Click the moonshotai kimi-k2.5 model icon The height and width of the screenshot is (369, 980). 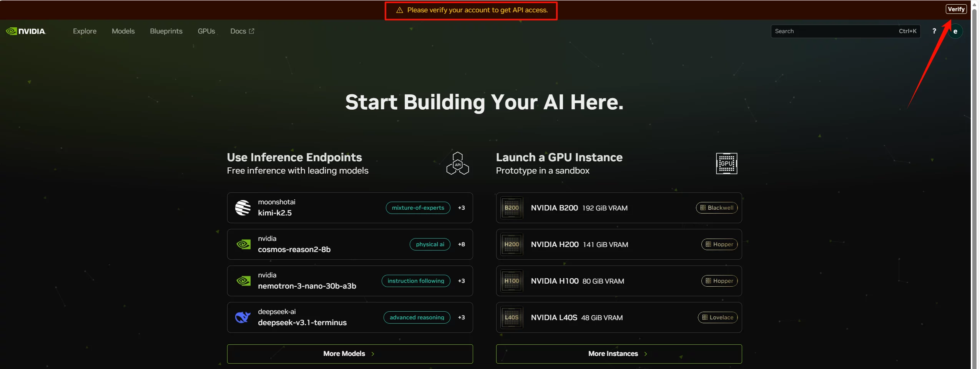coord(243,208)
